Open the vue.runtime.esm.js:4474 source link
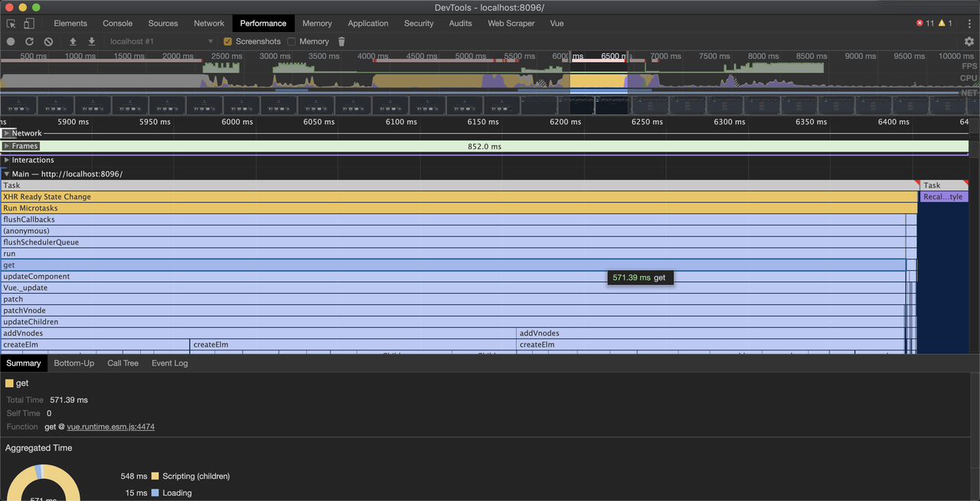 [110, 427]
